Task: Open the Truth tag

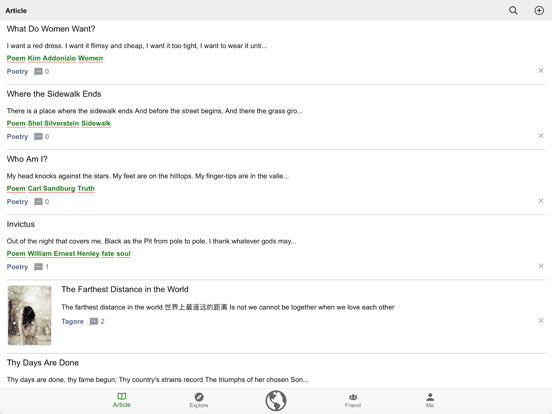Action: 86,189
